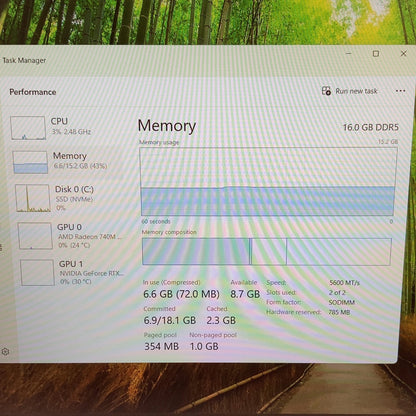The width and height of the screenshot is (416, 416).
Task: Select the Memory usage thumbnail in sidebar
Action: click(30, 162)
